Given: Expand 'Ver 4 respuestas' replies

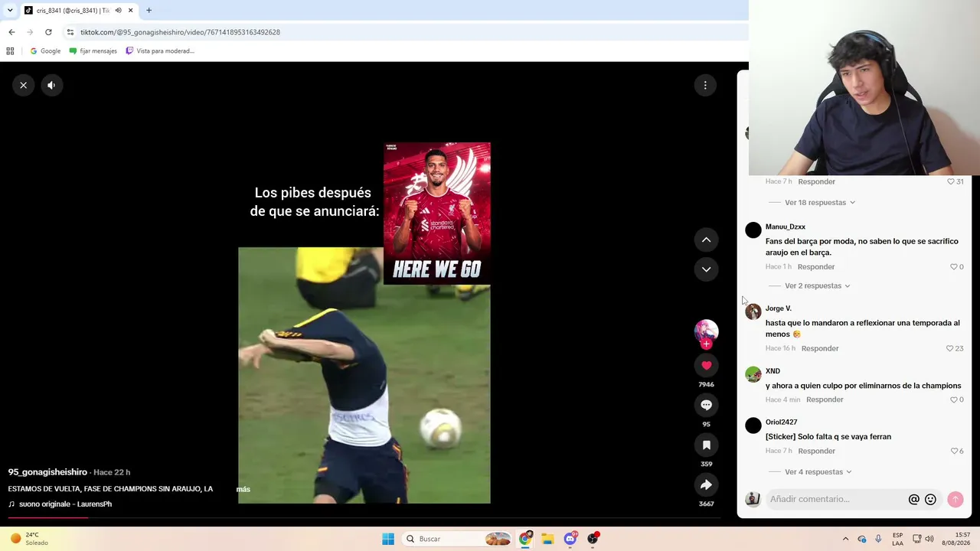Looking at the screenshot, I should [x=818, y=472].
